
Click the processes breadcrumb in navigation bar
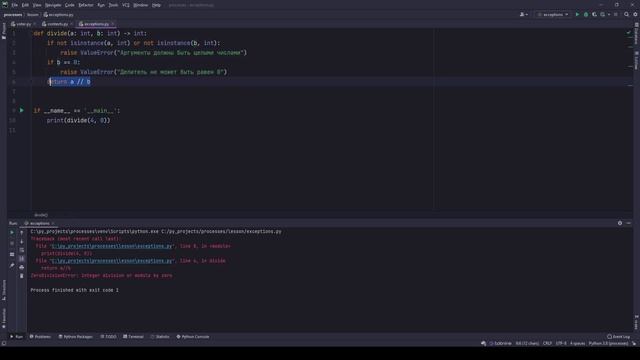(13, 15)
